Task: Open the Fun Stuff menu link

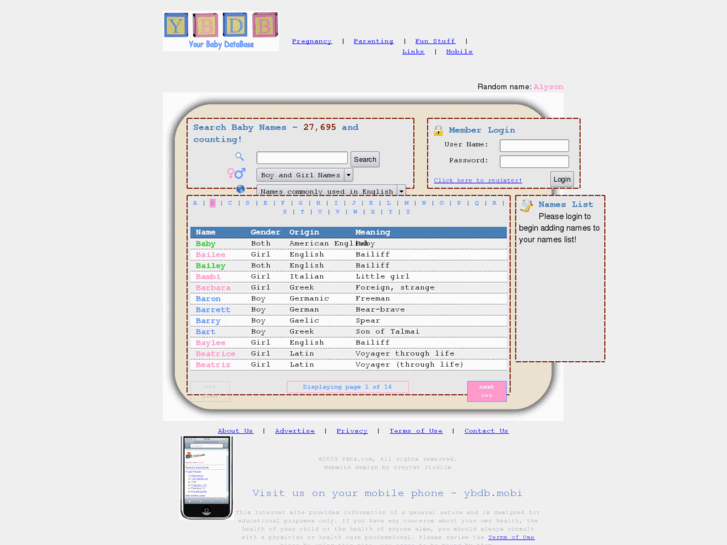Action: pos(435,41)
